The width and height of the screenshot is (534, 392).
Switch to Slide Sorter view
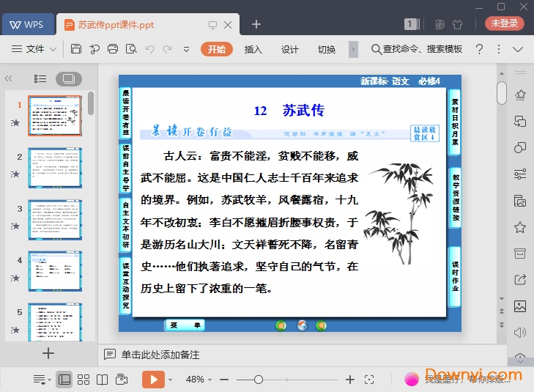(x=84, y=380)
